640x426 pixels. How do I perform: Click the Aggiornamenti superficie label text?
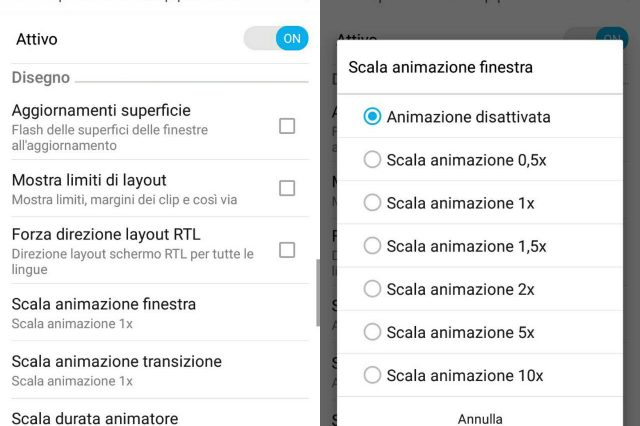point(101,110)
